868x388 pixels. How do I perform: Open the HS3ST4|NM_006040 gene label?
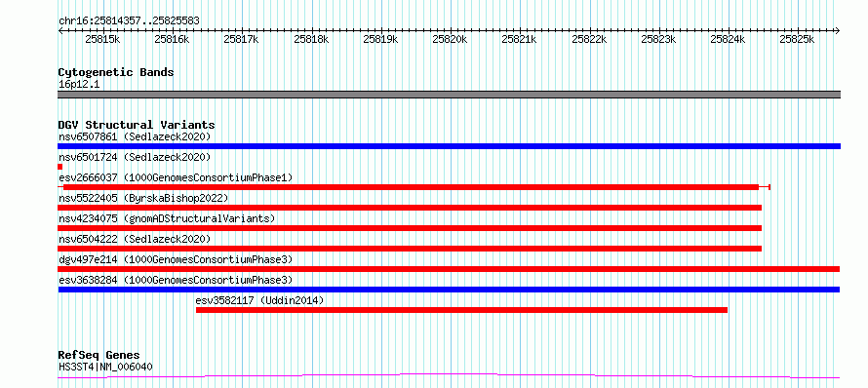pos(105,367)
